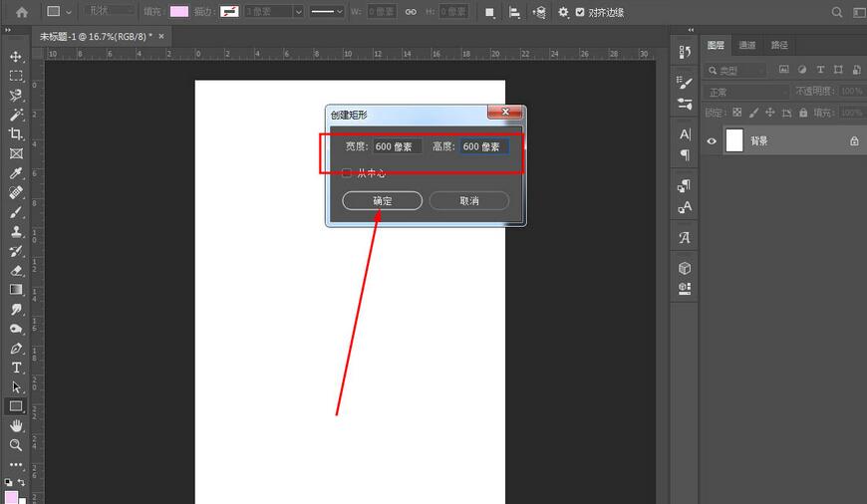Switch to the 通道 tab

pyautogui.click(x=747, y=45)
